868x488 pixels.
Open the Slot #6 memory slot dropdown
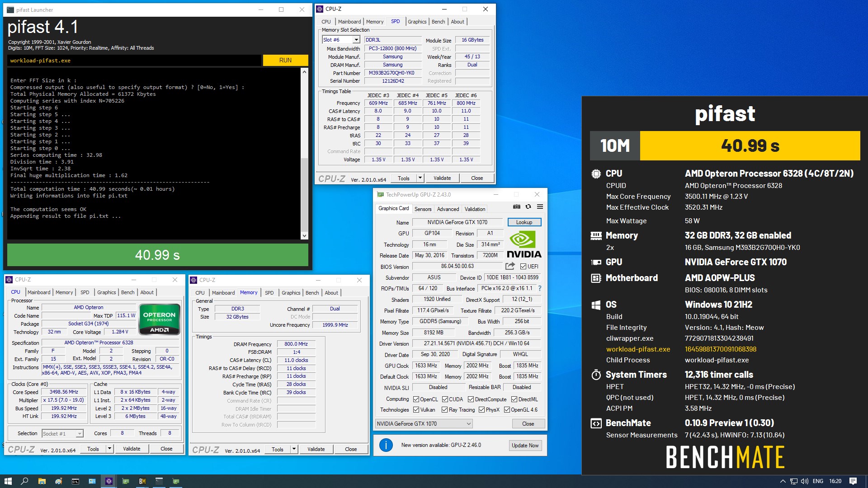click(356, 40)
